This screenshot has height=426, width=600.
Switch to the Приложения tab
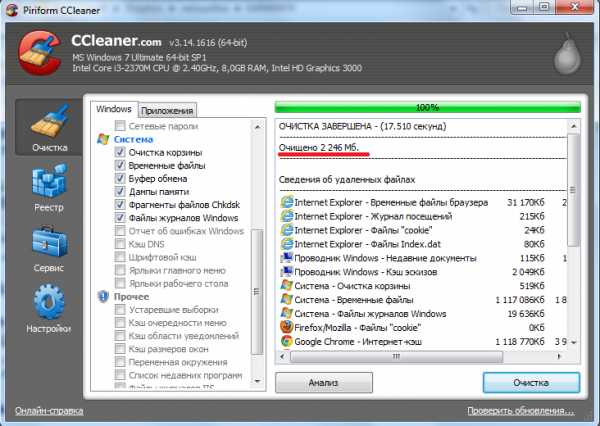[167, 111]
